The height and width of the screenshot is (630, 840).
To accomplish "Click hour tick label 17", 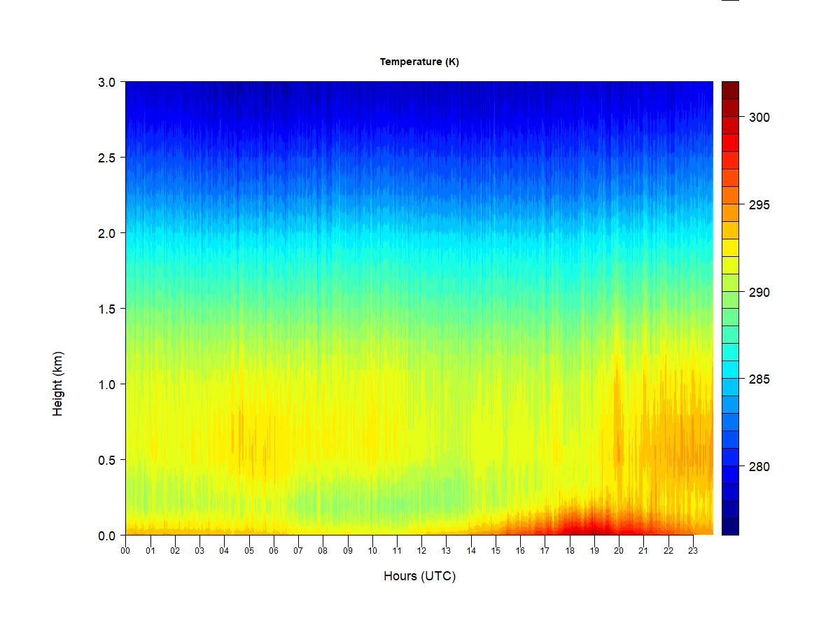I will 545,551.
